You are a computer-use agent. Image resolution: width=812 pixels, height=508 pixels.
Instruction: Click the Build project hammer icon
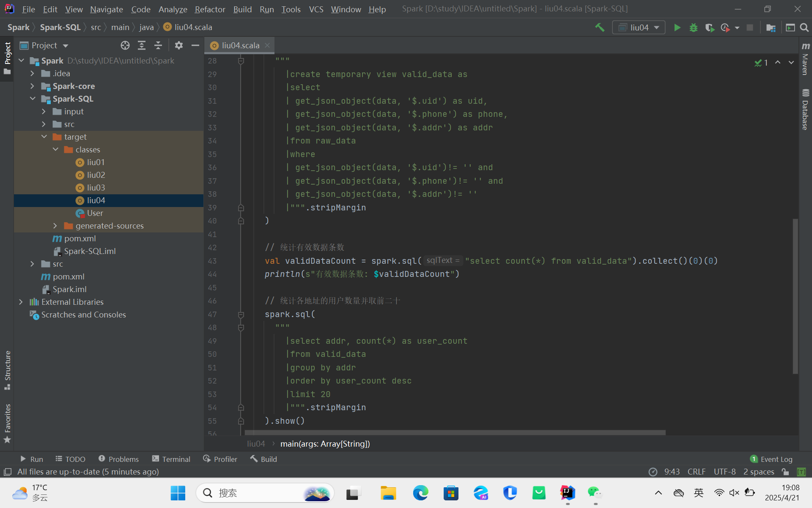[600, 28]
